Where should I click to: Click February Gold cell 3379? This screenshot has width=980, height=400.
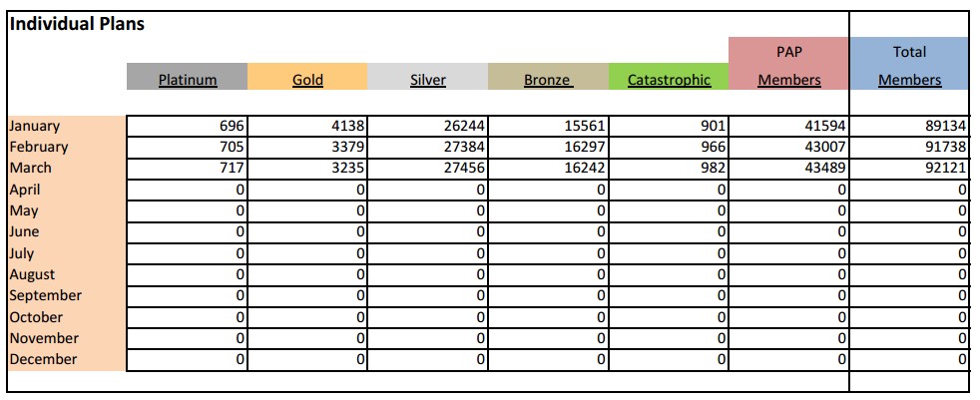(307, 147)
